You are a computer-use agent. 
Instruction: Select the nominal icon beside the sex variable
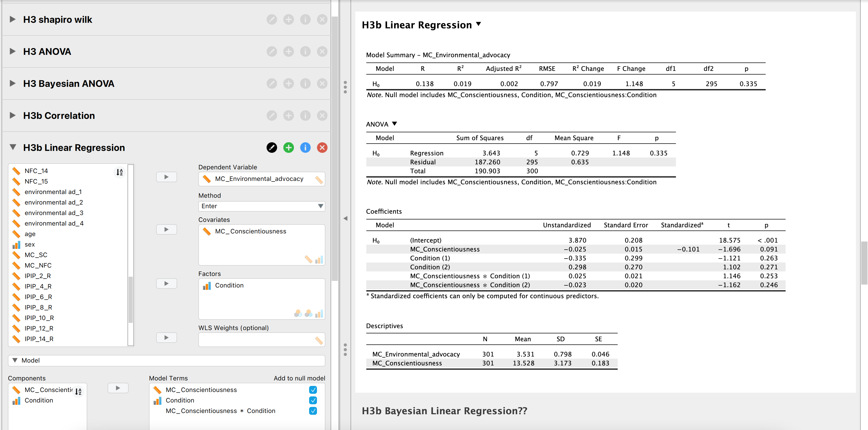click(x=16, y=244)
